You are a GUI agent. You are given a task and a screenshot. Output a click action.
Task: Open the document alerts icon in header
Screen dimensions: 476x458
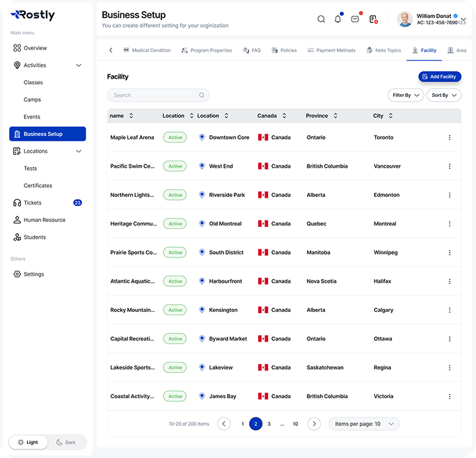tap(373, 19)
